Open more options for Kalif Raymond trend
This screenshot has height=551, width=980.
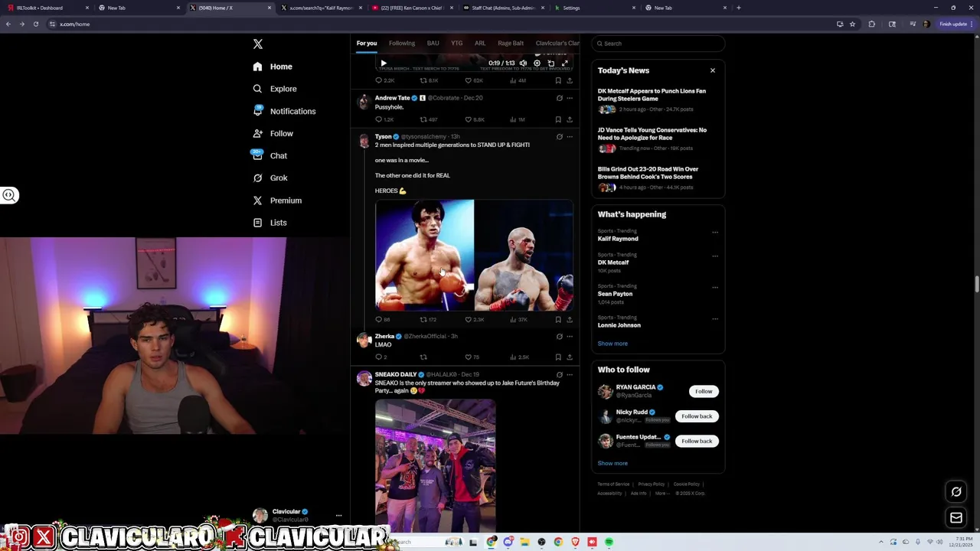(x=715, y=232)
